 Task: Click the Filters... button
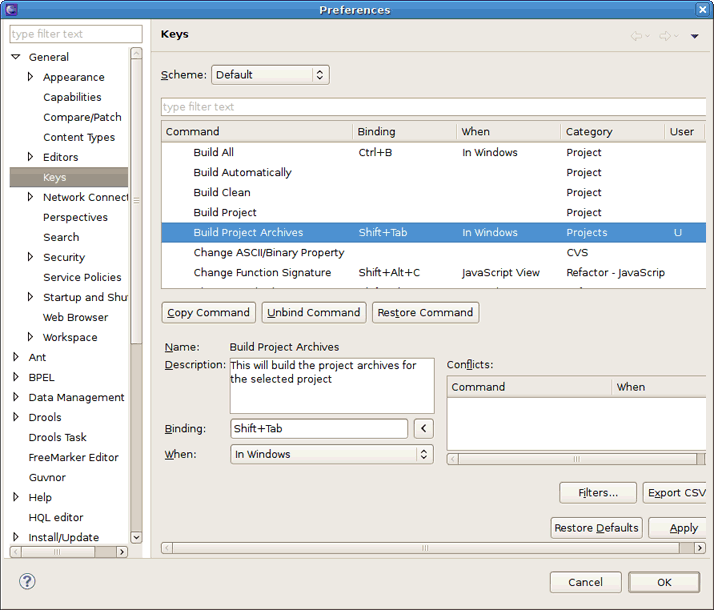tap(598, 492)
